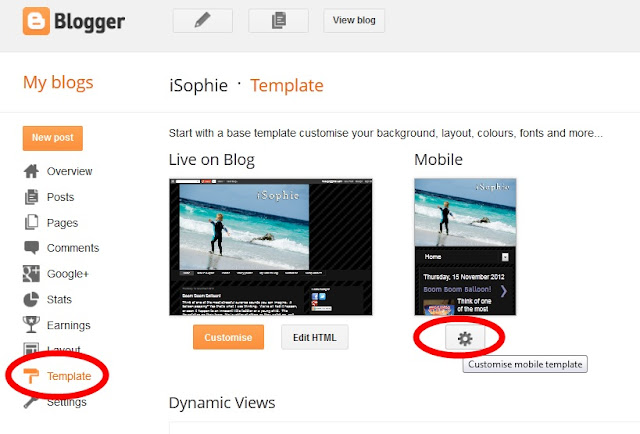Click the Comments speech bubble icon
The width and height of the screenshot is (640, 434).
pyautogui.click(x=31, y=248)
